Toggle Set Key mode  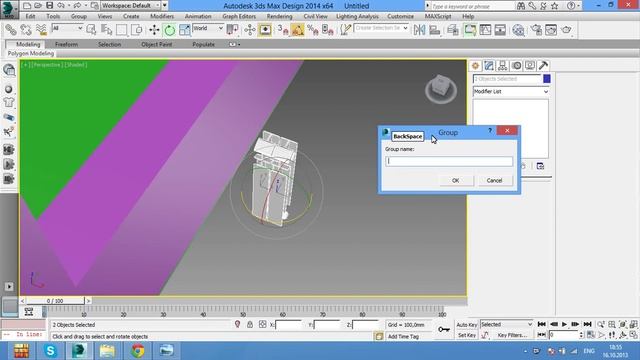[466, 335]
